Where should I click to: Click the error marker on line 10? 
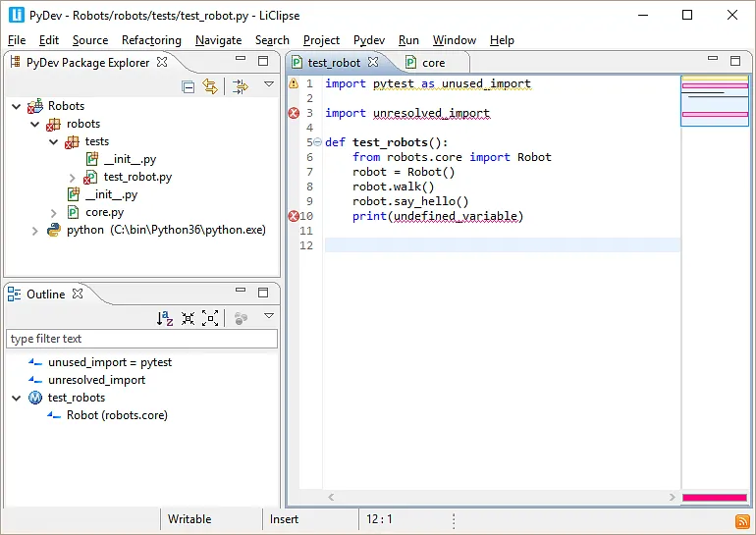[293, 216]
